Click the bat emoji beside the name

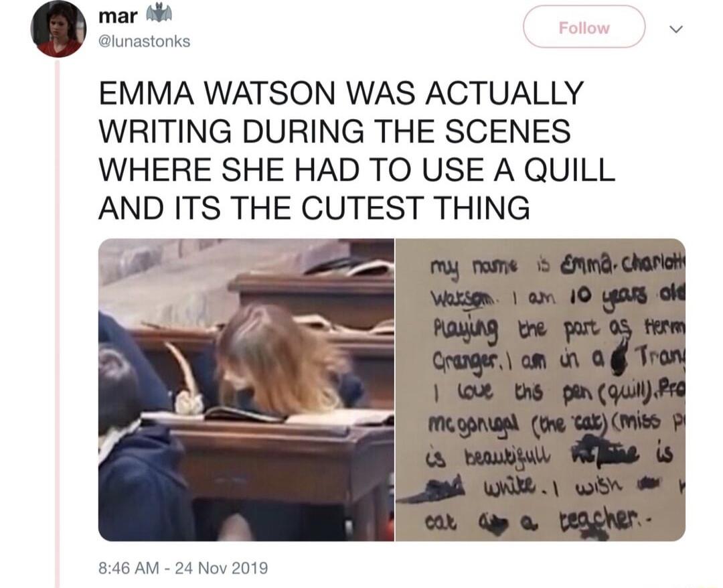[x=159, y=13]
